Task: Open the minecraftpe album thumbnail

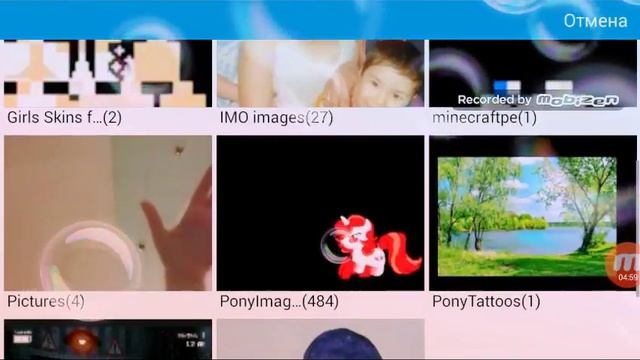Action: [x=533, y=73]
